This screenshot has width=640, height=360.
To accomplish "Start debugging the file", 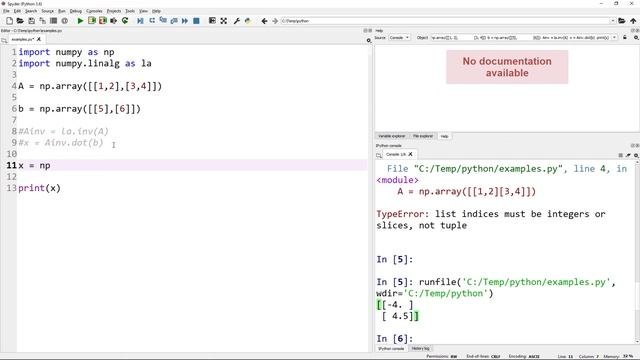I will point(140,20).
